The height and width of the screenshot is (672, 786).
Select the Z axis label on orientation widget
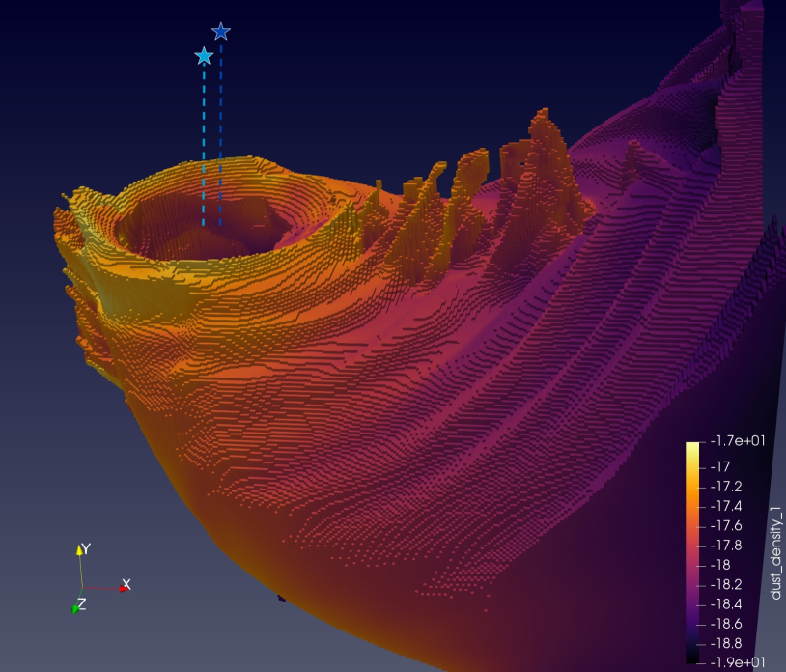coord(81,603)
